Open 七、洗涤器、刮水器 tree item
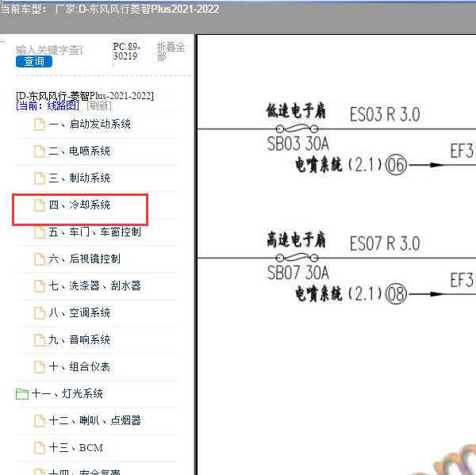The image size is (476, 475). coord(94,285)
